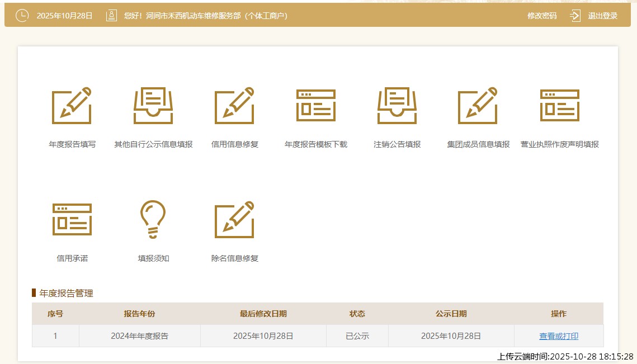The image size is (637, 364).
Task: Click the 年度报告填写 text label
Action: [72, 144]
